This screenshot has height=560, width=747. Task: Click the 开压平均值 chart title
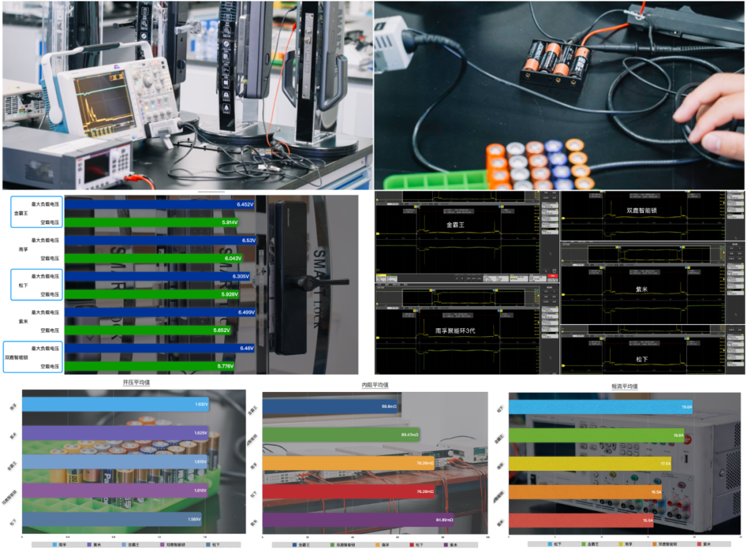[x=136, y=382]
